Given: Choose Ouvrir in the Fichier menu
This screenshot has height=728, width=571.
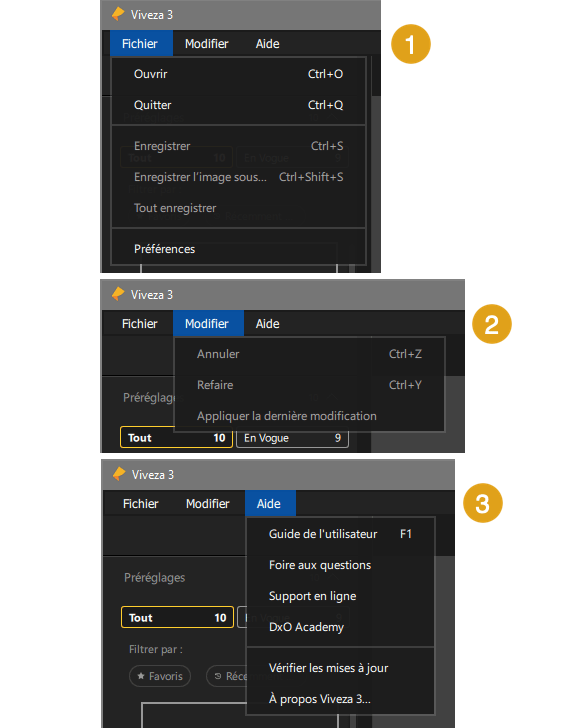Looking at the screenshot, I should point(239,74).
